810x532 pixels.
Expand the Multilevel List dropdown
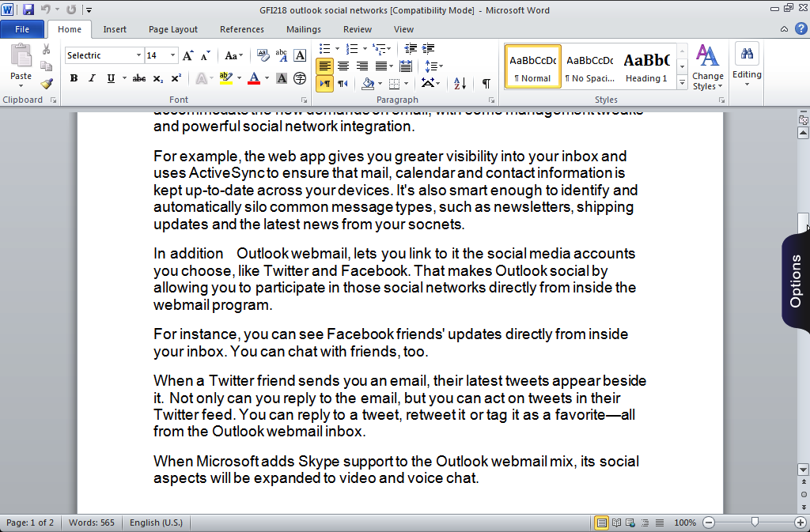(x=388, y=48)
